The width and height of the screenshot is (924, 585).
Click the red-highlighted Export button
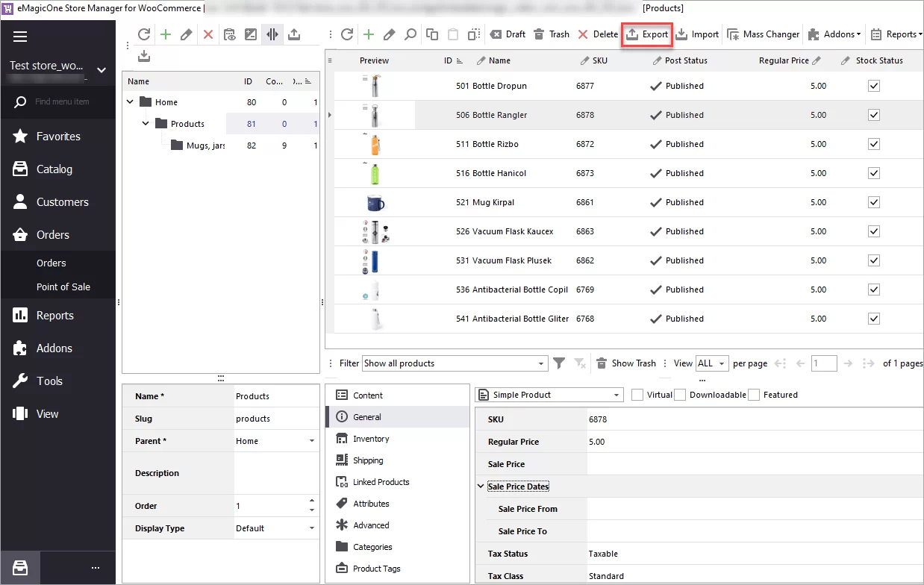646,34
